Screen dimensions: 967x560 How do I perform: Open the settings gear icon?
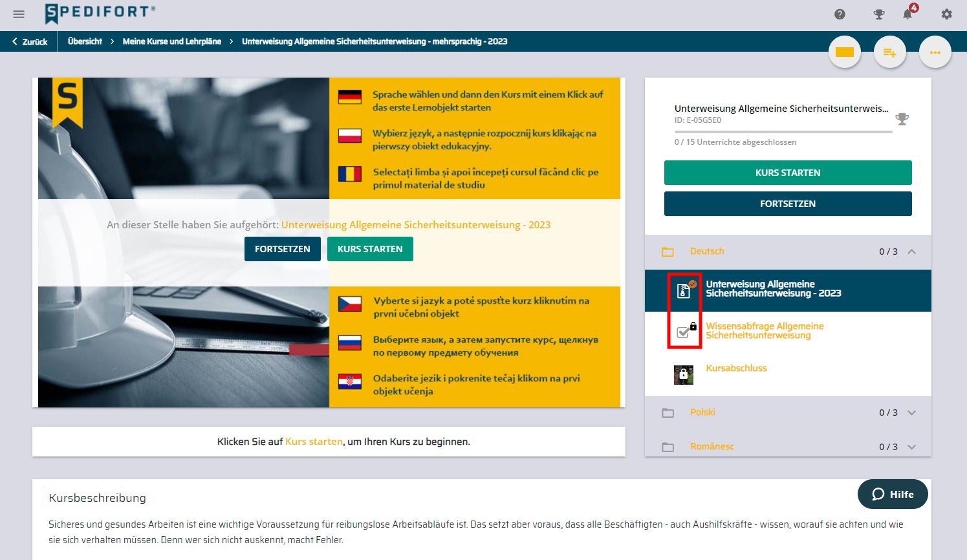pos(946,14)
